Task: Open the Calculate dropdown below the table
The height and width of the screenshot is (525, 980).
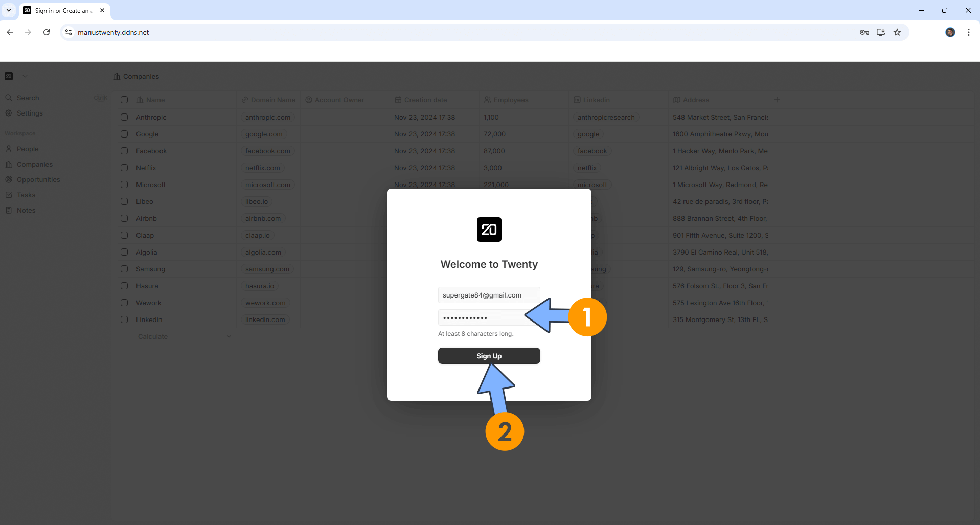Action: (x=184, y=336)
